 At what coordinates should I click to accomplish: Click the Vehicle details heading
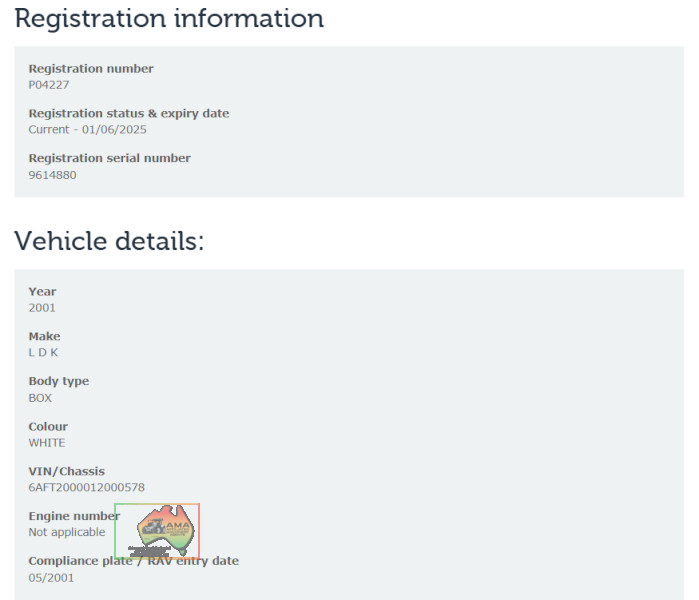point(109,241)
